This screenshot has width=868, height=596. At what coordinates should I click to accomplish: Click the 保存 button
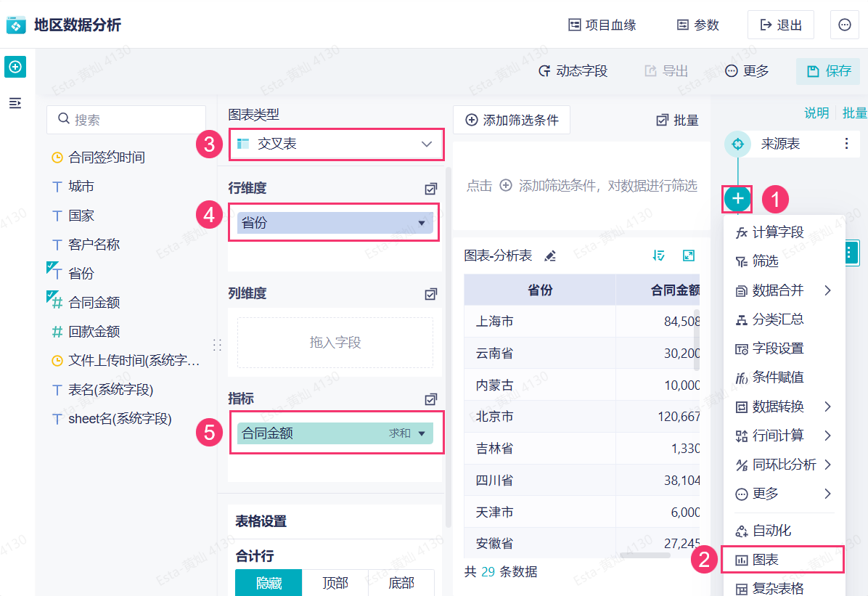click(829, 71)
